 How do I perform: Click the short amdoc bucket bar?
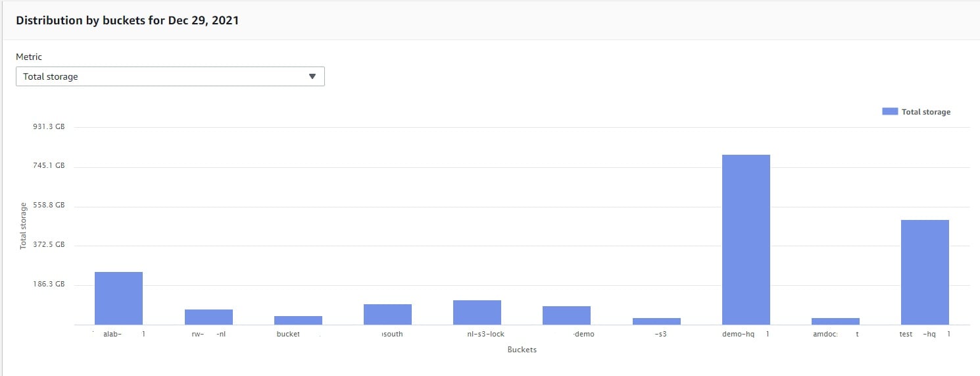(x=835, y=321)
